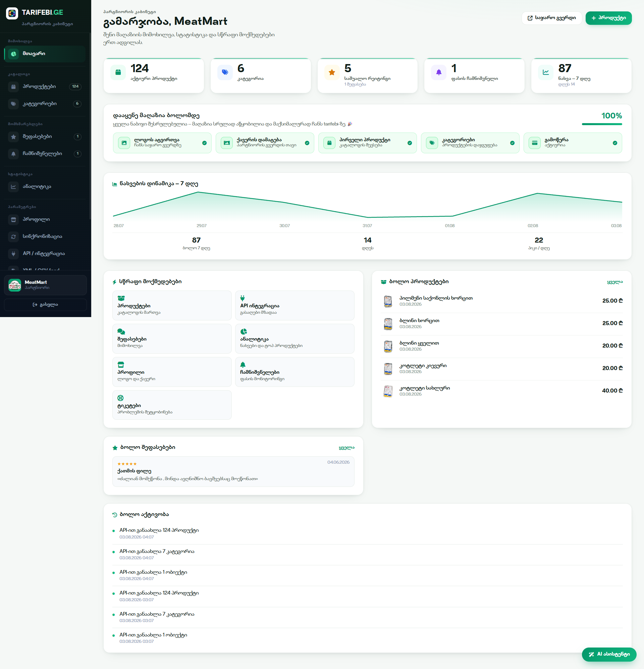Click the orange star icon in საშუალო რეიტინგი card
This screenshot has width=644, height=669.
332,72
